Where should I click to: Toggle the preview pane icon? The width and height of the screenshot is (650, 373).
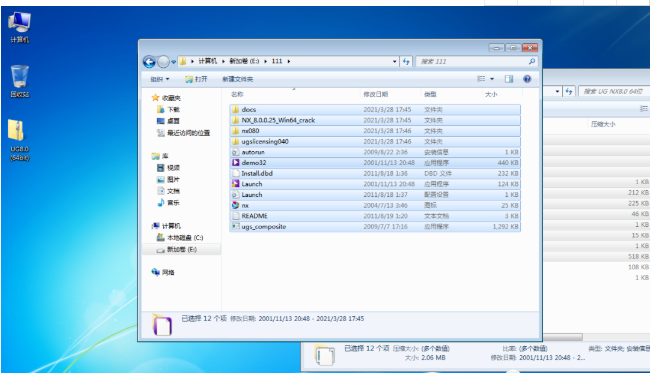point(509,79)
